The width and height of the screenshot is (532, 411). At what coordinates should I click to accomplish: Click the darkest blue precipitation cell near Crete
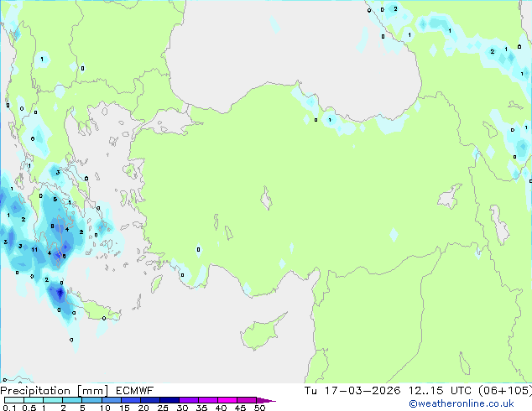click(60, 293)
